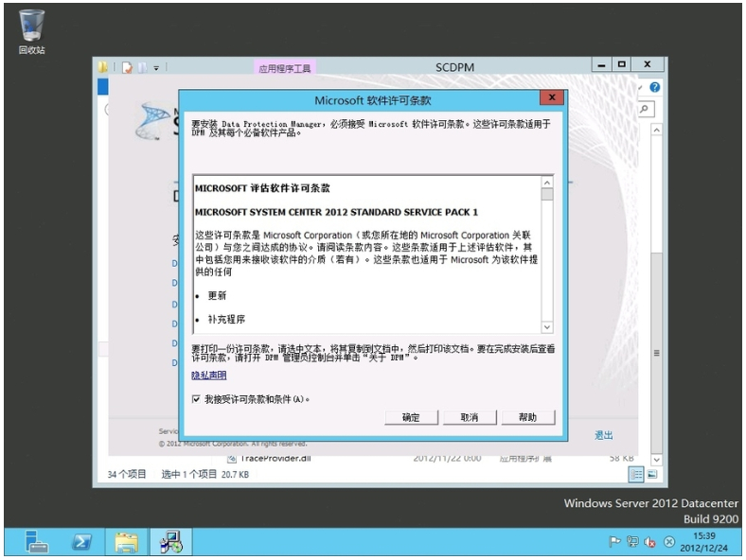Click license text scrollbar down arrow
Viewport: 746px width, 560px height.
click(x=547, y=327)
